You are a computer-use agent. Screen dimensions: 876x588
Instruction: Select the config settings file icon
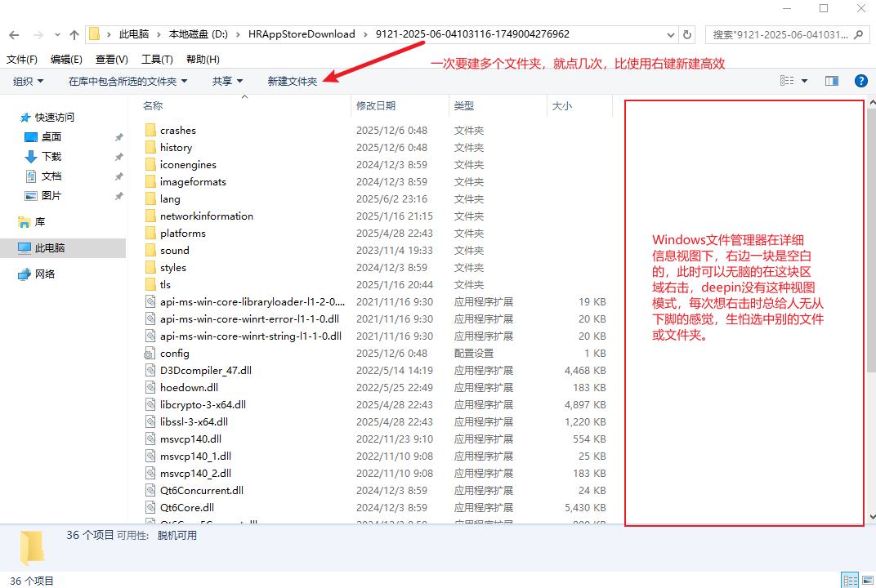150,354
